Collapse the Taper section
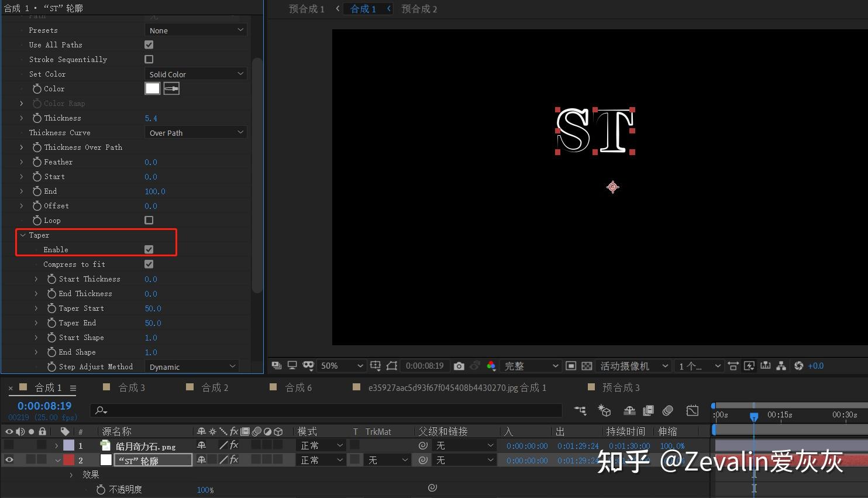This screenshot has height=498, width=868. [22, 235]
